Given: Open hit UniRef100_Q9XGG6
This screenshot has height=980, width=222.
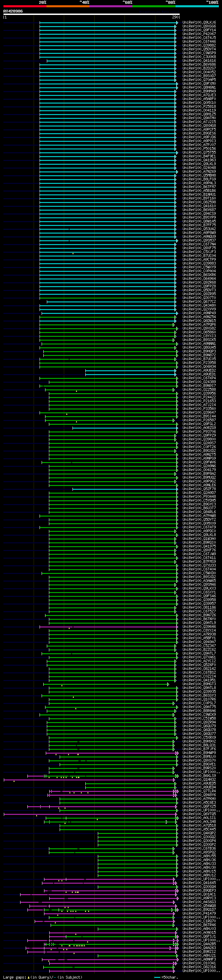Looking at the screenshot, I should pos(199,26).
